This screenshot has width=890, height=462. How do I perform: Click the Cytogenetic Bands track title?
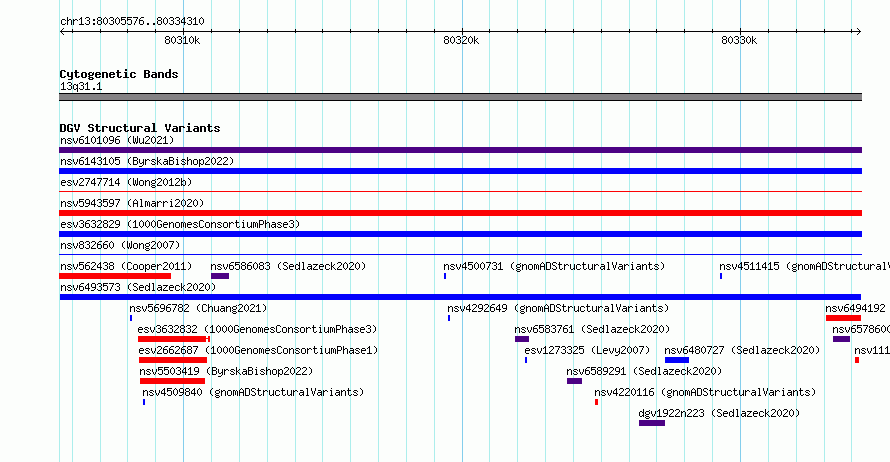pyautogui.click(x=119, y=74)
